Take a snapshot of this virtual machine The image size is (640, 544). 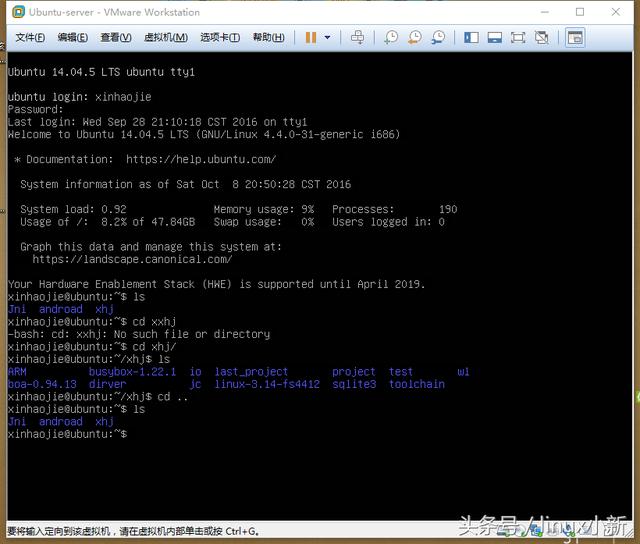[x=390, y=37]
